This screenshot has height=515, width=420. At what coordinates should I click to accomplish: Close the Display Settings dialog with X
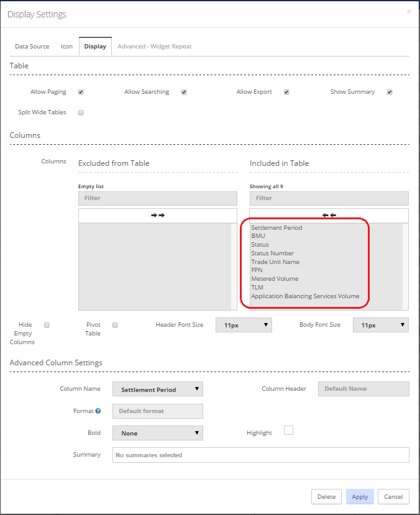pos(409,12)
